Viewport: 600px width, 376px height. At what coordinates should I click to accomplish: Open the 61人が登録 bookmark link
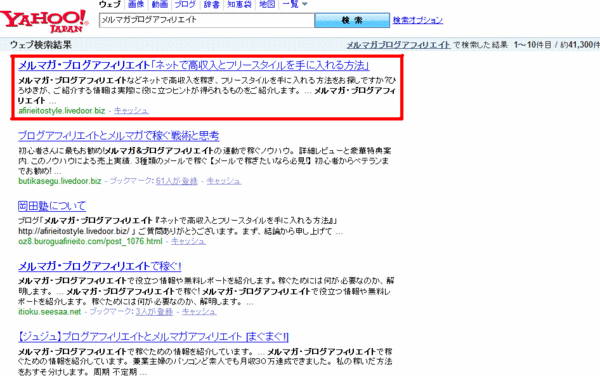pos(176,181)
